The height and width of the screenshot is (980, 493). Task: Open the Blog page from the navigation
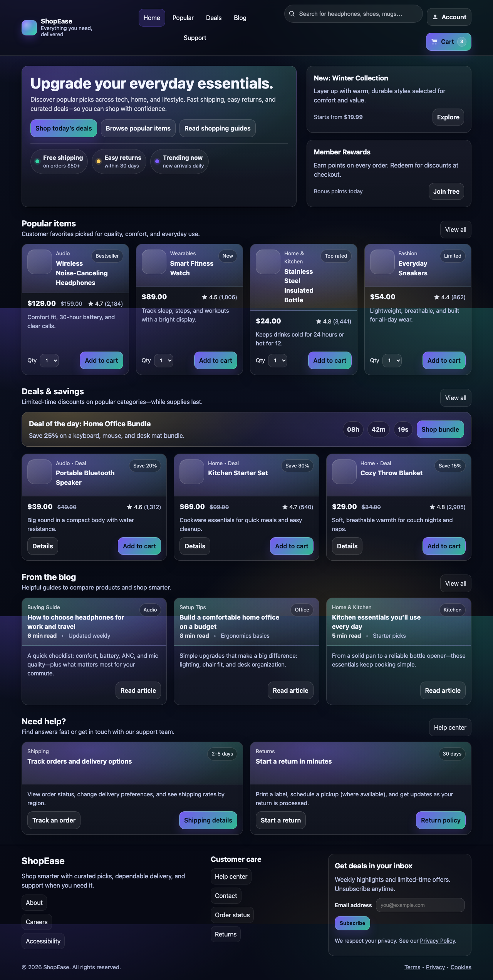tap(240, 18)
